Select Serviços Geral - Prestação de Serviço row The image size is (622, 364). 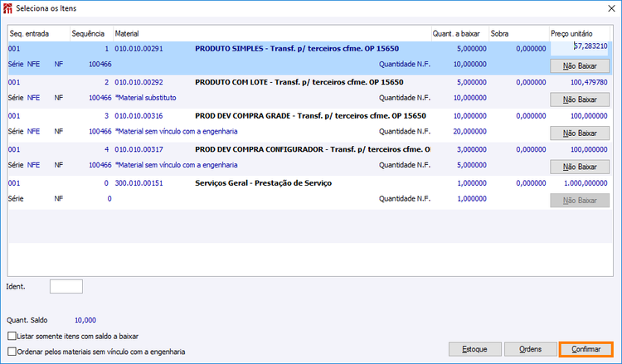click(x=264, y=183)
